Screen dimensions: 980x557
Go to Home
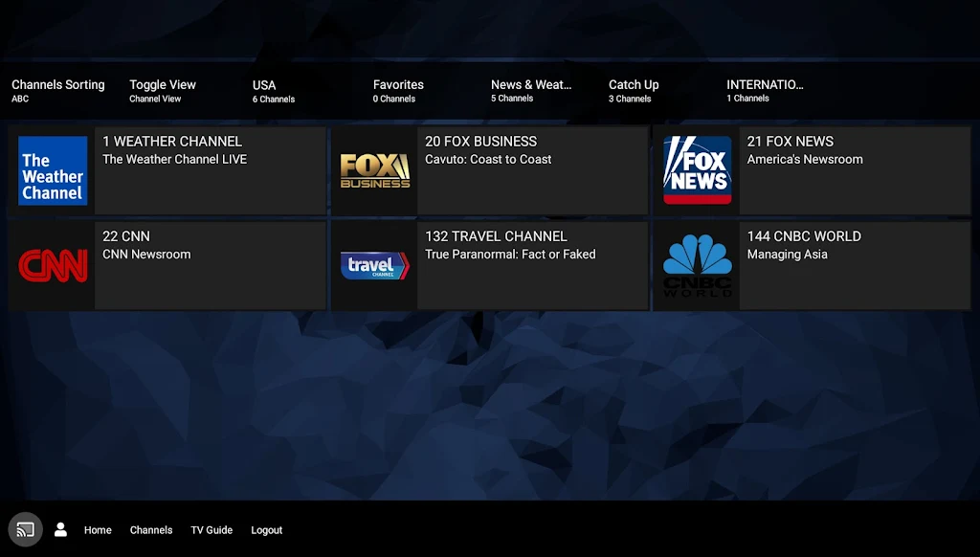pos(98,530)
